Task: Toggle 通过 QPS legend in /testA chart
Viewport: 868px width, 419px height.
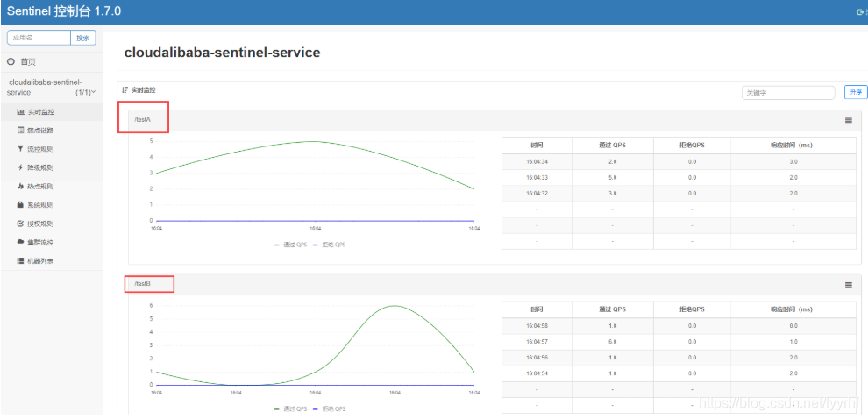Action: point(291,244)
